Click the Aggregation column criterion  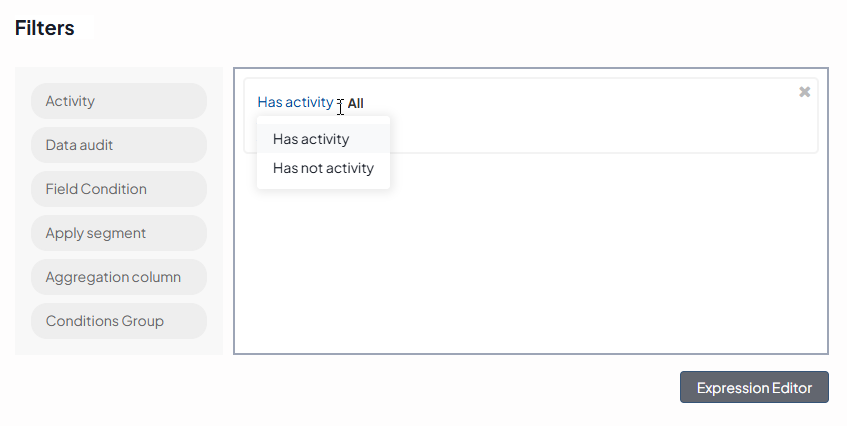[119, 277]
